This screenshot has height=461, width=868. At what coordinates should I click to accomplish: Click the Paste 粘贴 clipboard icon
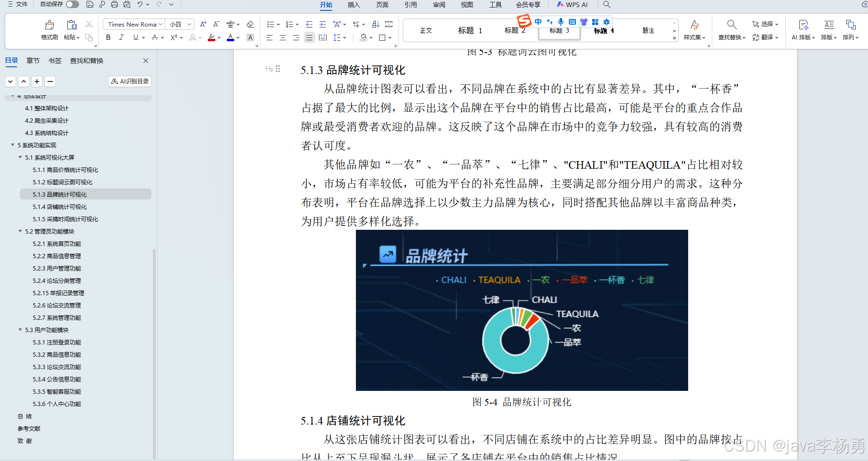71,25
